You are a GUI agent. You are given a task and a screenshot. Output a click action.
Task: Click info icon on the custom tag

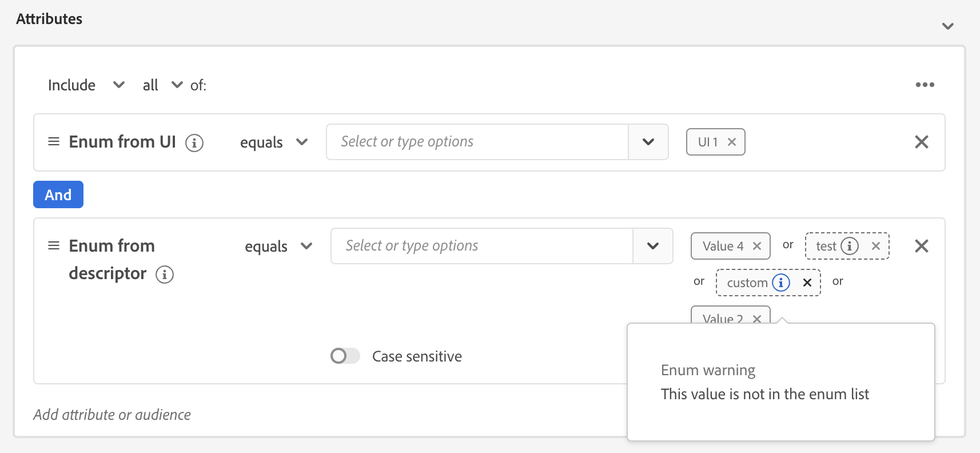(x=781, y=283)
